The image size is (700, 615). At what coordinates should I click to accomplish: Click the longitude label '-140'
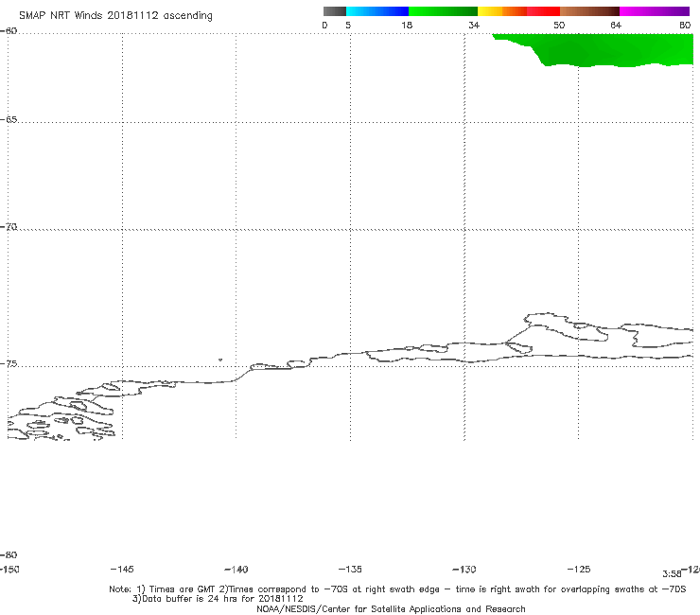coord(236,570)
